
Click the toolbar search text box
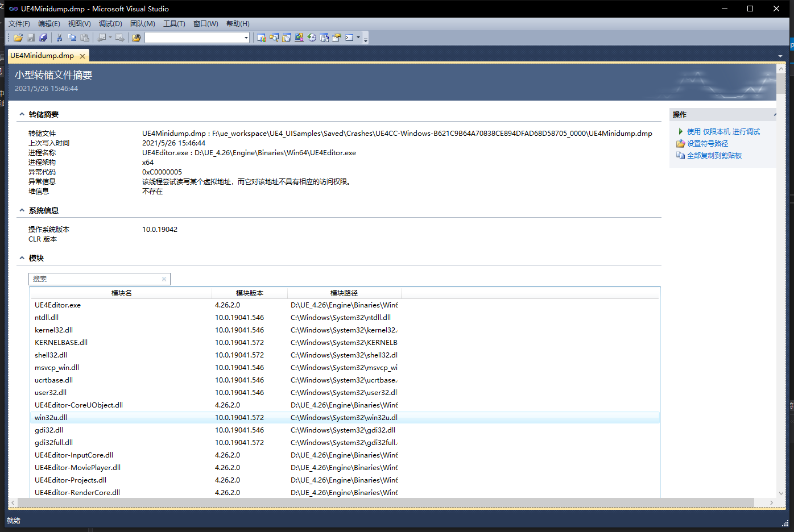pos(194,38)
